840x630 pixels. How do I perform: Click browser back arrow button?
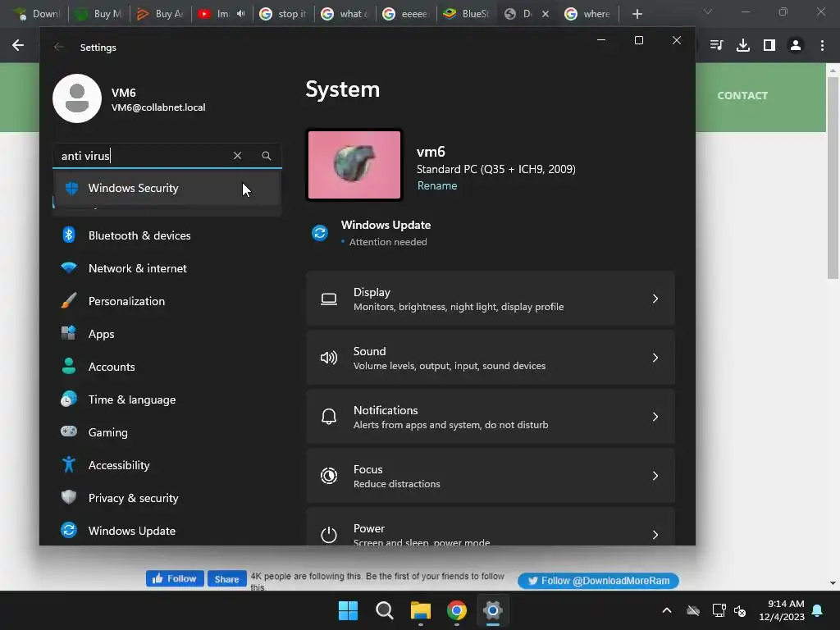[18, 46]
